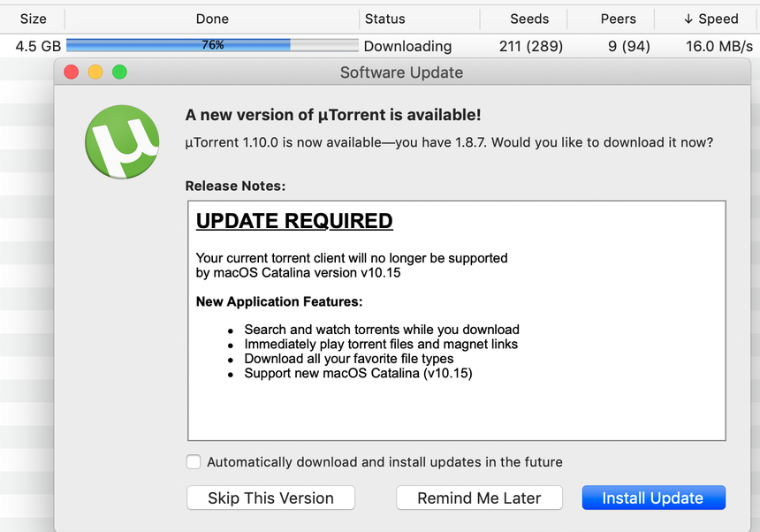The image size is (760, 532).
Task: Click 'Immediately play torrent files and magnet links'
Action: [381, 344]
